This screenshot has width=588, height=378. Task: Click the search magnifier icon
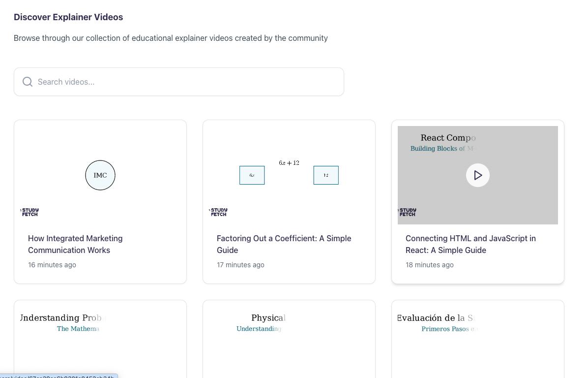click(28, 81)
